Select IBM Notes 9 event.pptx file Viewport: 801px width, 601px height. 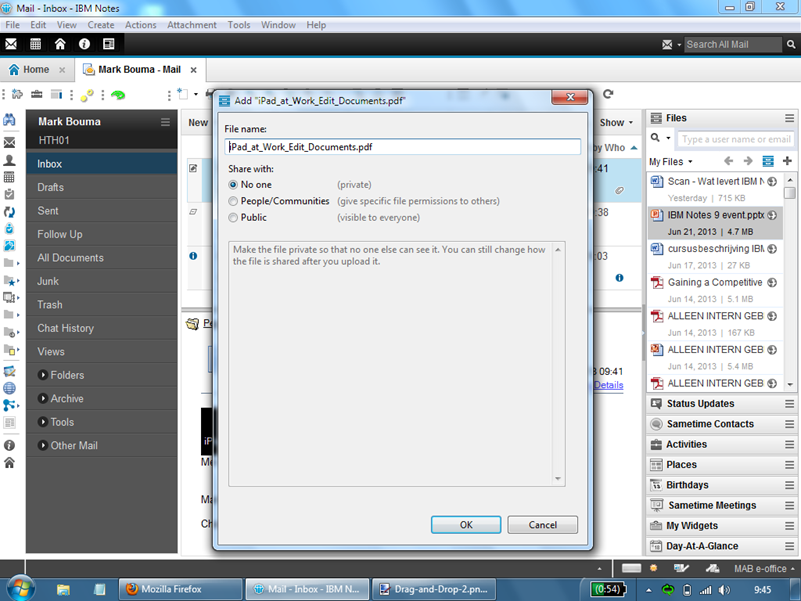coord(715,223)
